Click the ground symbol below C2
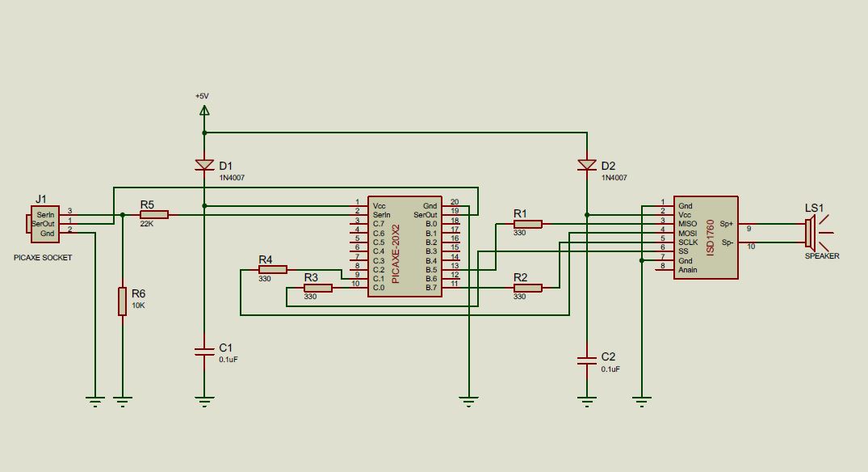This screenshot has height=472, width=868. click(x=587, y=402)
